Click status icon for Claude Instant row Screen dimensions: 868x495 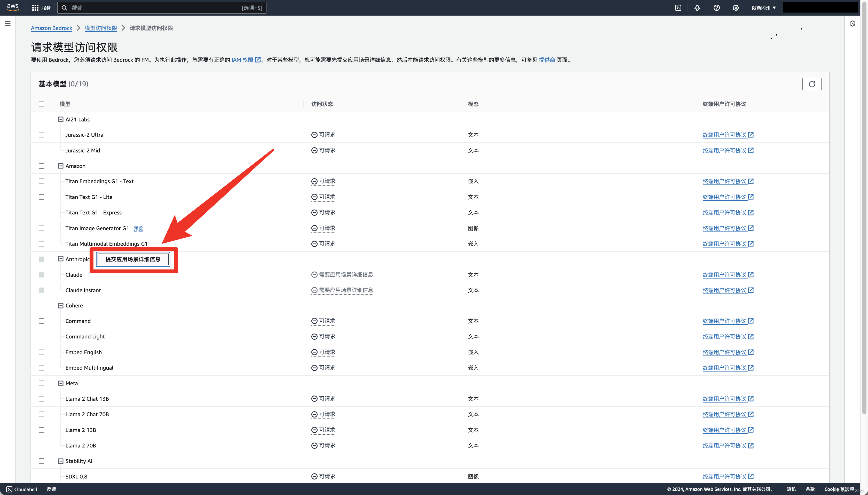(x=314, y=290)
